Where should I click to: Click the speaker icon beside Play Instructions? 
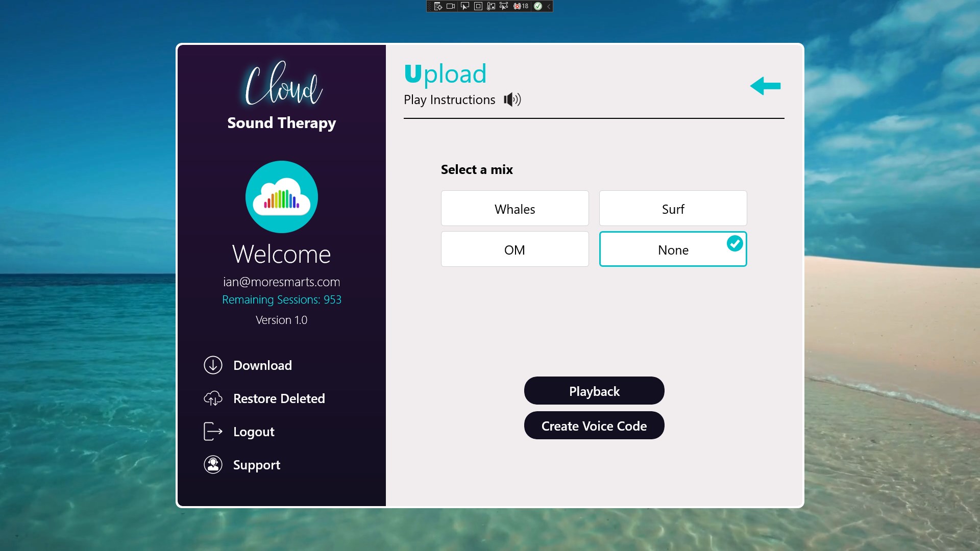pos(512,99)
